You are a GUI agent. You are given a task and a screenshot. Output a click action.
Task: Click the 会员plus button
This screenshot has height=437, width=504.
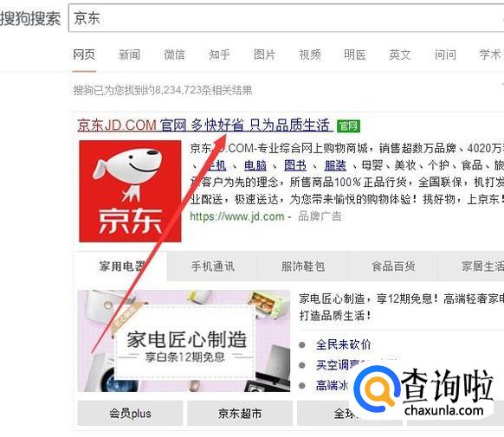click(x=130, y=414)
